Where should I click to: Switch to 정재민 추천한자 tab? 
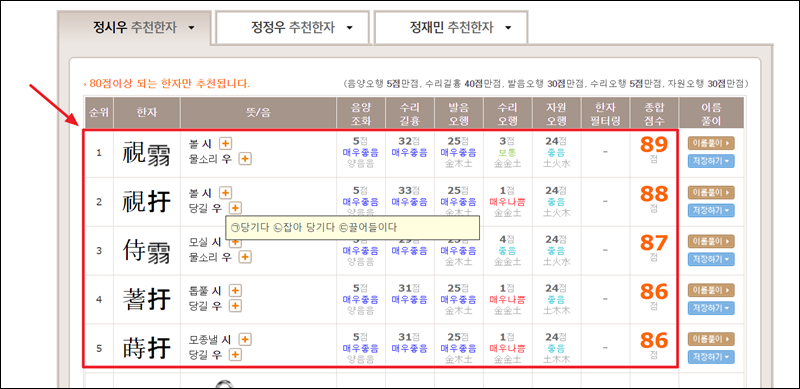451,28
